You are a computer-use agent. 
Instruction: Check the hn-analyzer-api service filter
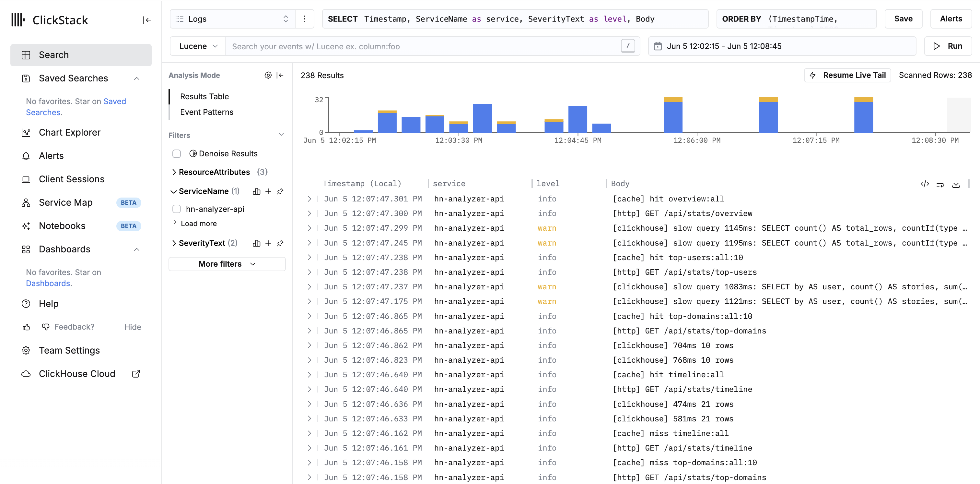click(177, 209)
